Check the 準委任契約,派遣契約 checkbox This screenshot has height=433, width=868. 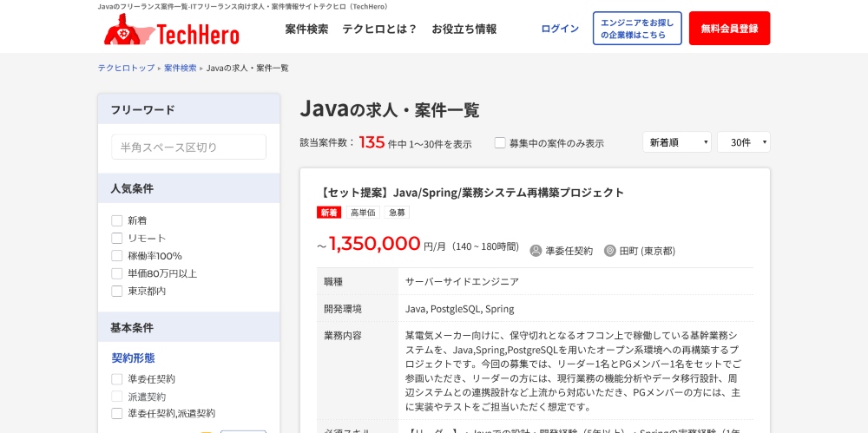(117, 414)
